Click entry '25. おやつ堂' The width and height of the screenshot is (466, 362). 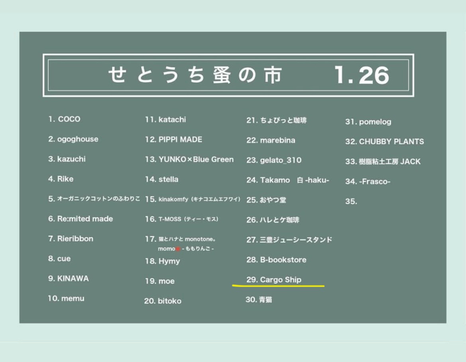point(266,200)
